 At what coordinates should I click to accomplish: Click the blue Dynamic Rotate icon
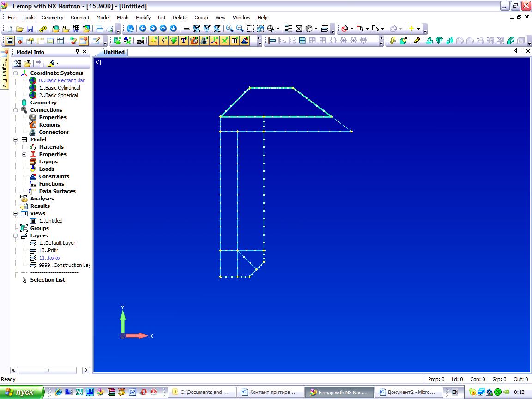click(130, 29)
